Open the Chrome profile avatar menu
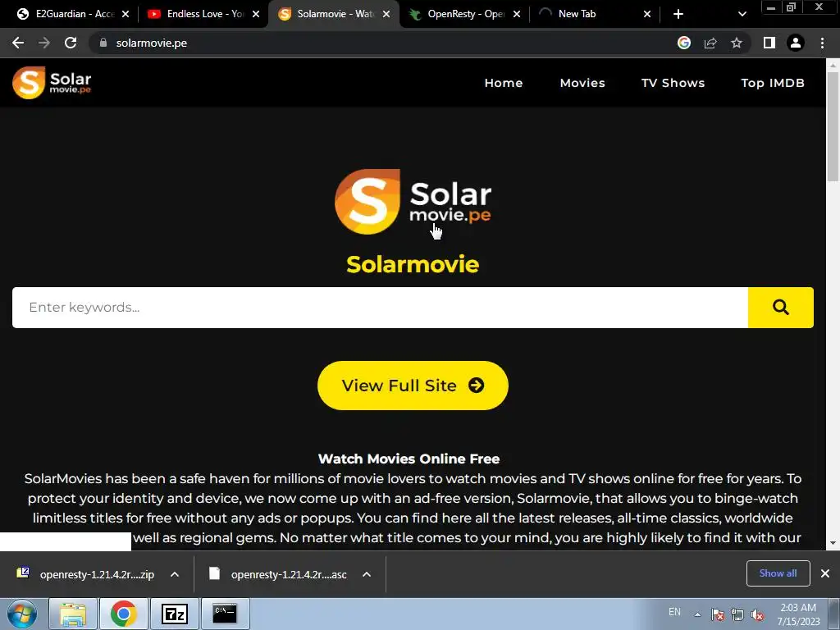 (x=796, y=43)
